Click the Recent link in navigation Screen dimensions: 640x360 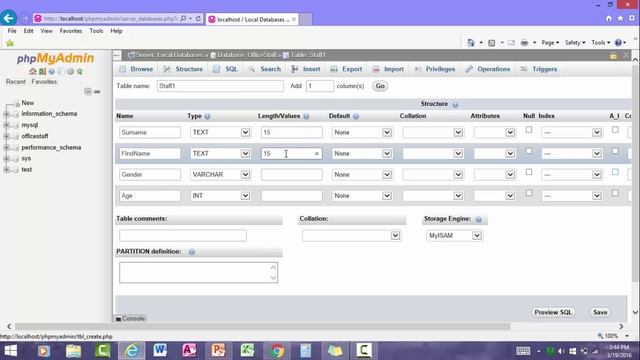pyautogui.click(x=16, y=82)
